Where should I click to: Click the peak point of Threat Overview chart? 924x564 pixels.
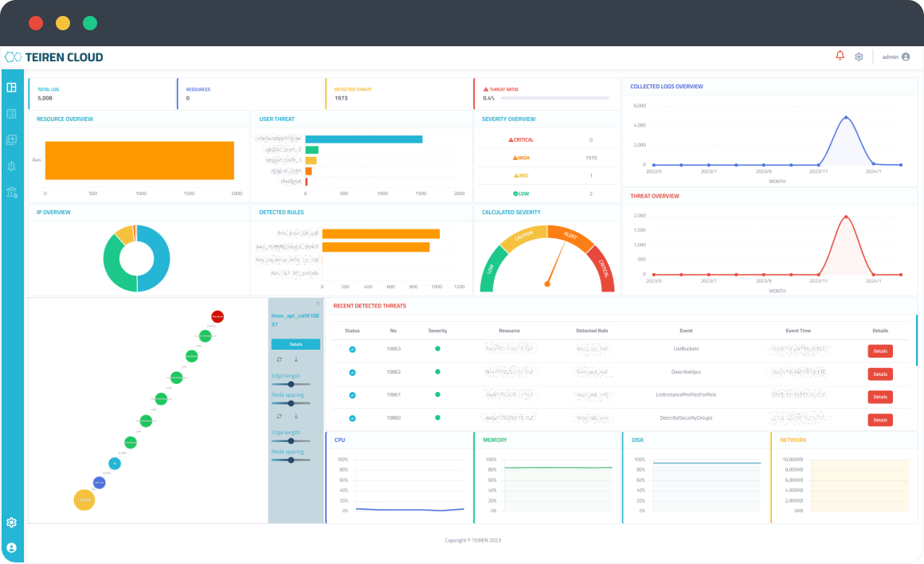[x=846, y=217]
